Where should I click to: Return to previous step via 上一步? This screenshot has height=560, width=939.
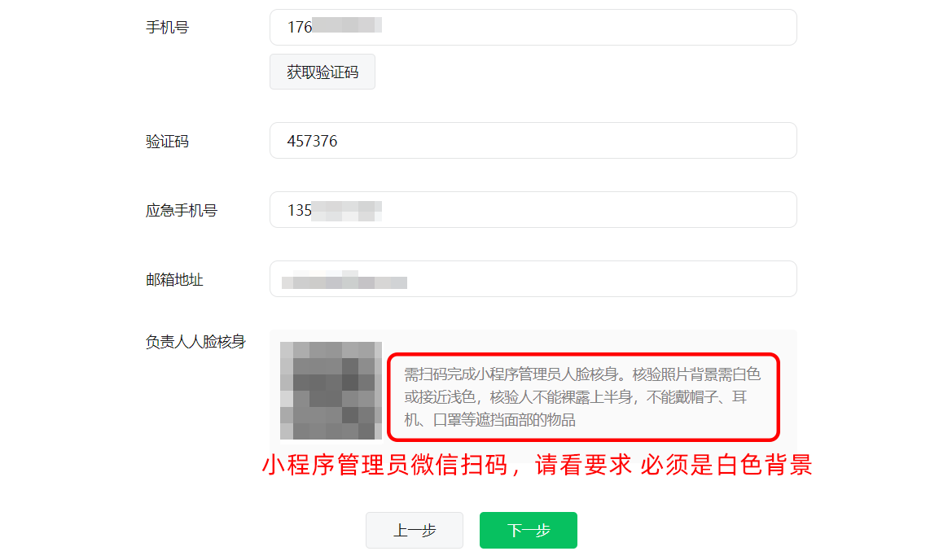tap(415, 530)
